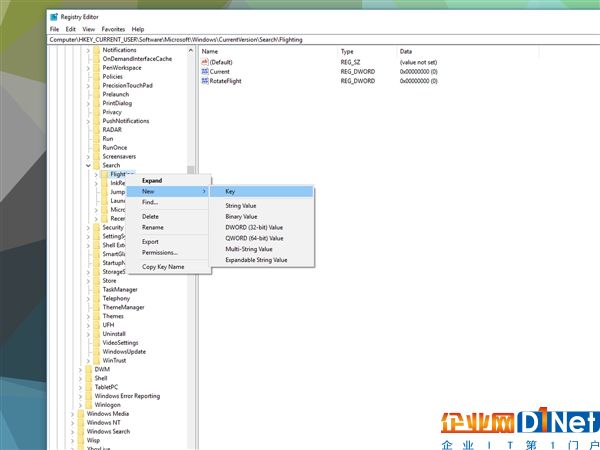Choose Export in the context menu
The image size is (600, 450).
click(x=169, y=242)
